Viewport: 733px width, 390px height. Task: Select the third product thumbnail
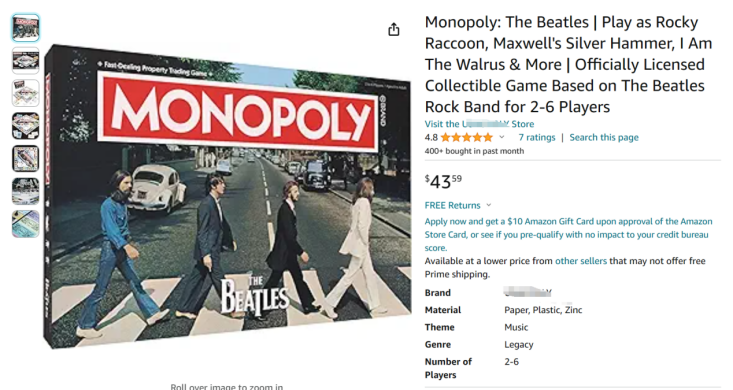[25, 93]
